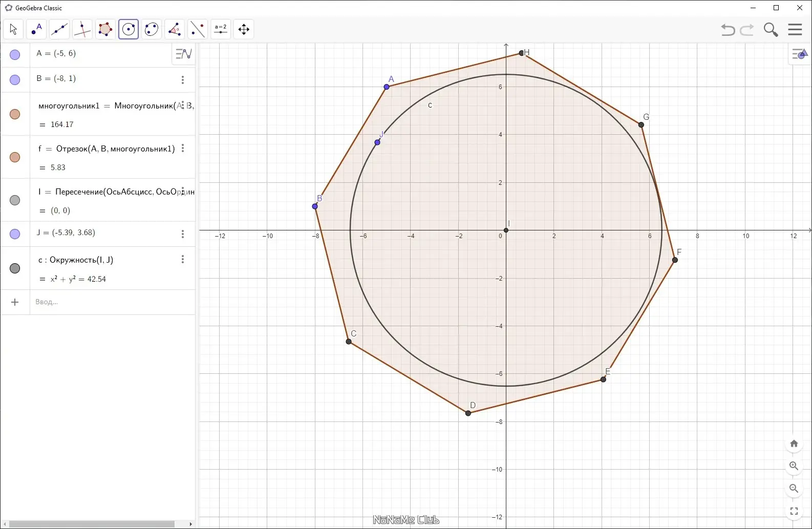Select the Пересечение definition text
Viewport: 812px width, 529px height.
(116, 192)
